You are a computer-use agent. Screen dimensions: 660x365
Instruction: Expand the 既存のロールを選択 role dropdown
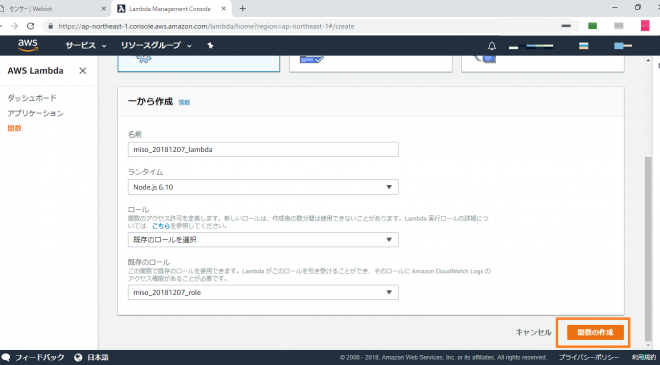[x=263, y=240]
